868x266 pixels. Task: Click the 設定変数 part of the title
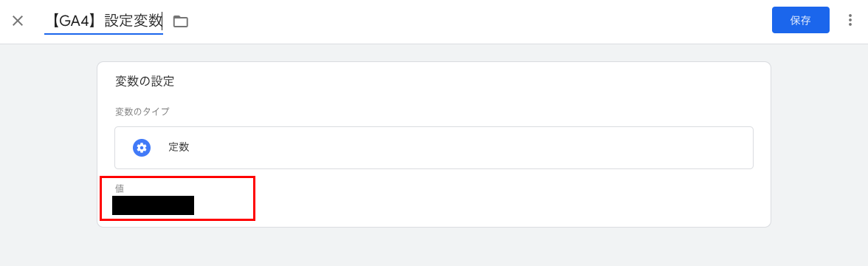[134, 21]
